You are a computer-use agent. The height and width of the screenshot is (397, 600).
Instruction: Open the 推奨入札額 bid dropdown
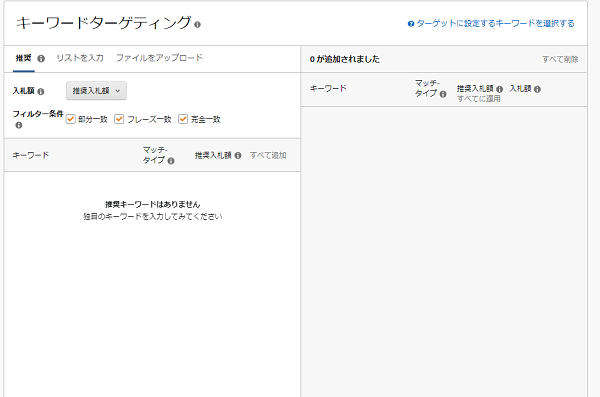[96, 91]
